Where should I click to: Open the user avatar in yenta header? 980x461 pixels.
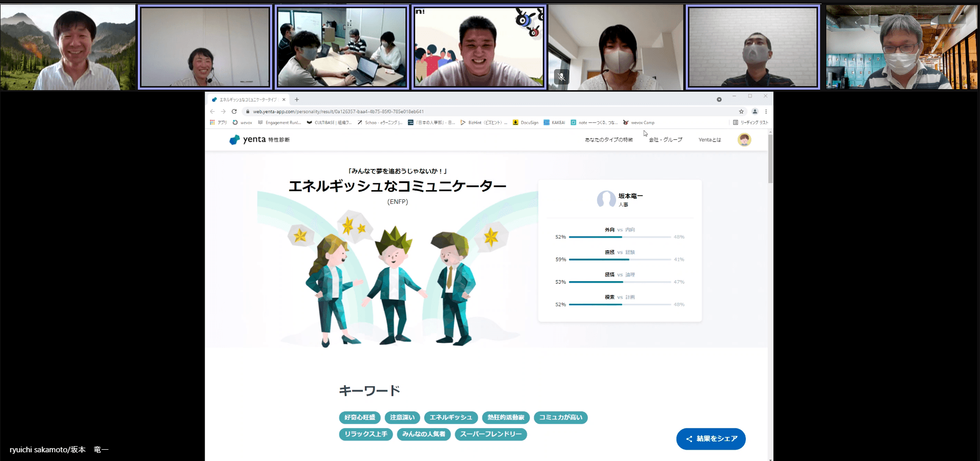pos(744,139)
